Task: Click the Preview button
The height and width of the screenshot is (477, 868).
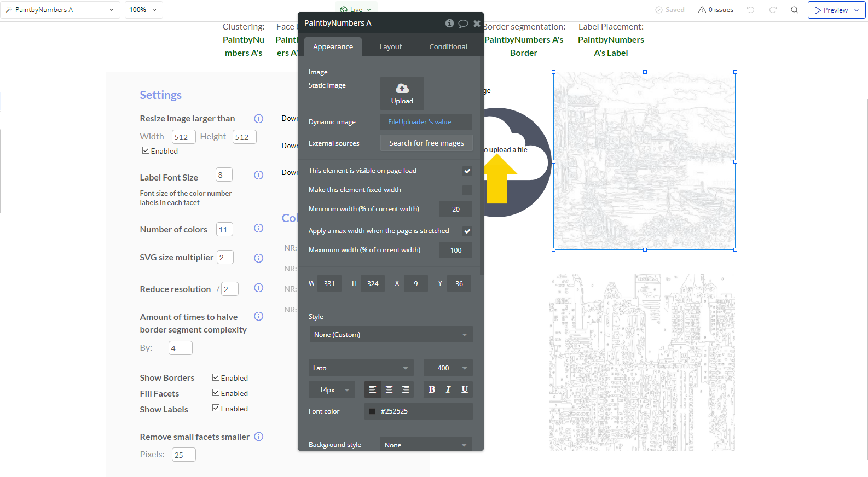Action: click(832, 10)
